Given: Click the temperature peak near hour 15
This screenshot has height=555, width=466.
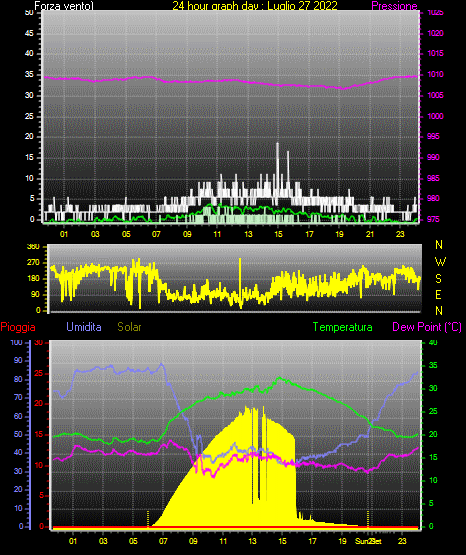Looking at the screenshot, I should coord(280,378).
